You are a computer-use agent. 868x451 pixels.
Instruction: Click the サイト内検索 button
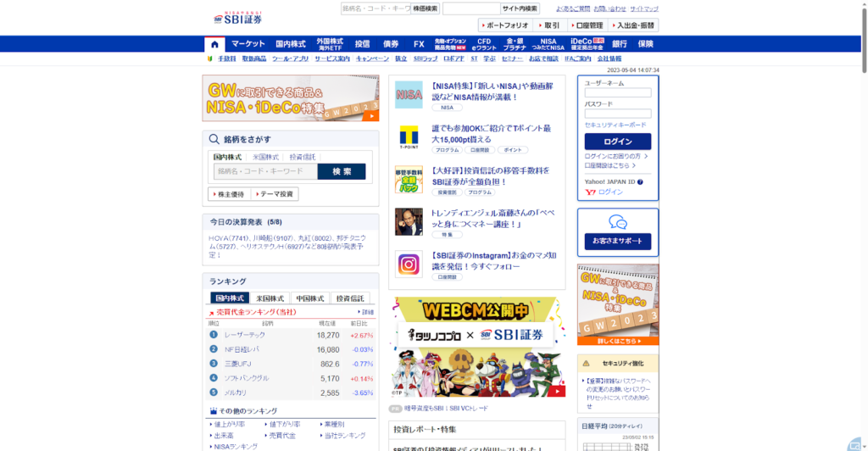(x=520, y=8)
